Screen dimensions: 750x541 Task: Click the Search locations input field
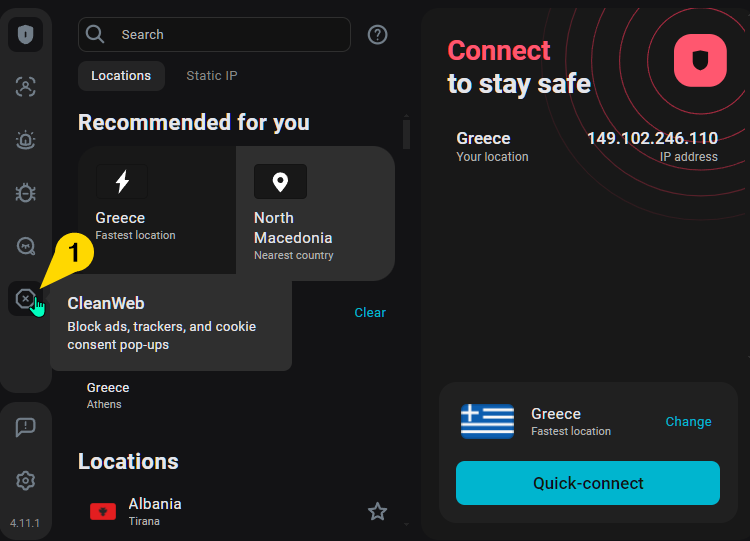(214, 34)
